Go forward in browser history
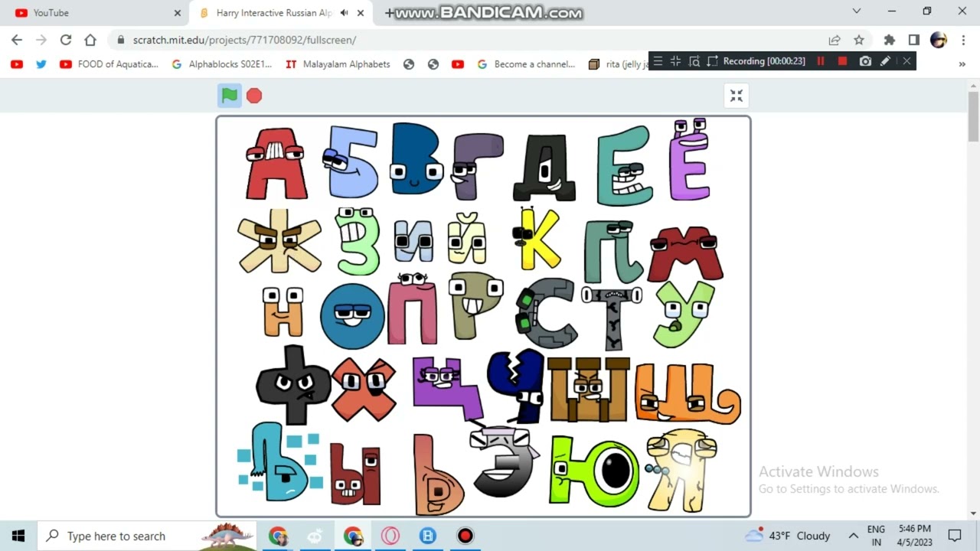980x551 pixels. [x=41, y=40]
